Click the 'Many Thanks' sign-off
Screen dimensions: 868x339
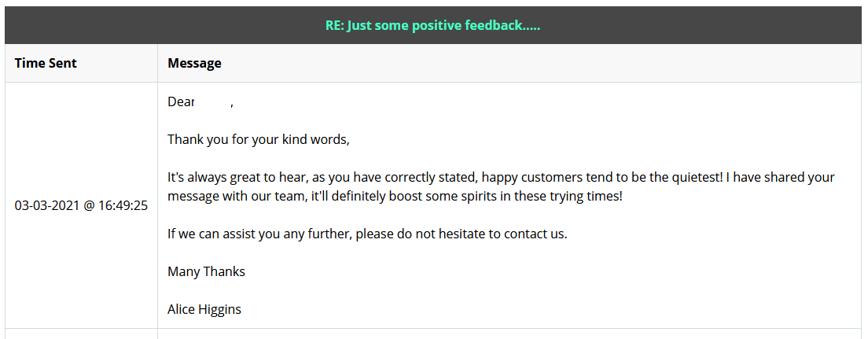207,271
